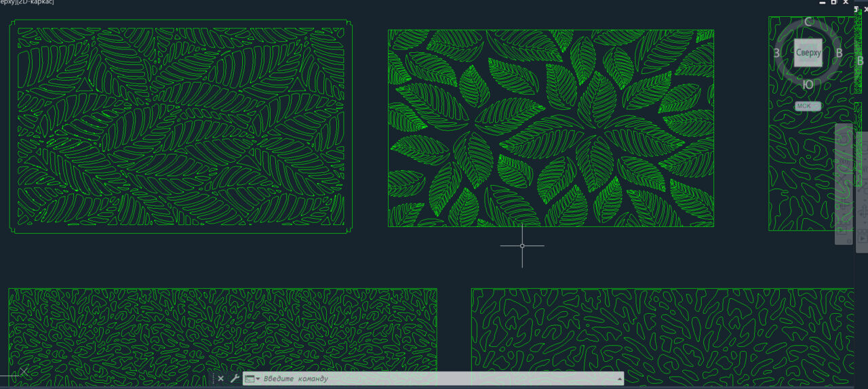The image size is (868, 389).
Task: Close the command line with the X icon
Action: pyautogui.click(x=220, y=379)
